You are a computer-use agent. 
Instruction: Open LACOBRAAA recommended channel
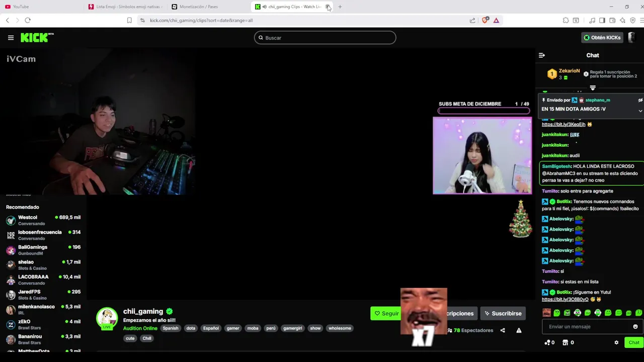[43, 280]
